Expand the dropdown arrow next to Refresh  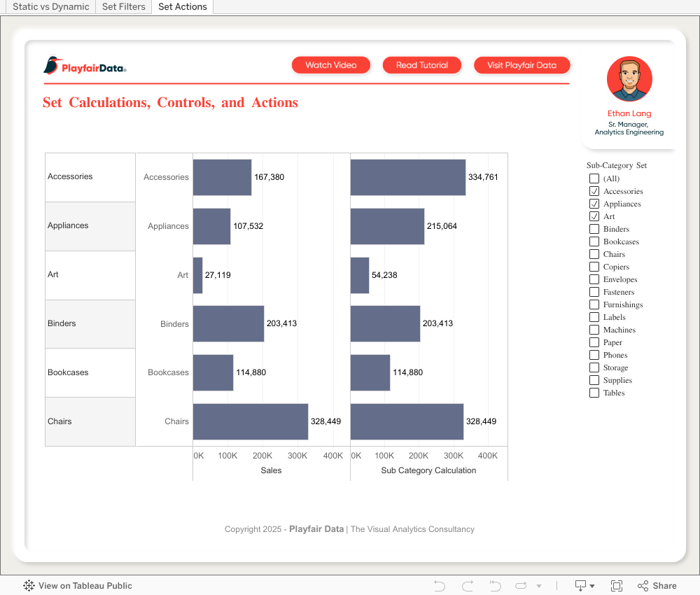coord(539,586)
